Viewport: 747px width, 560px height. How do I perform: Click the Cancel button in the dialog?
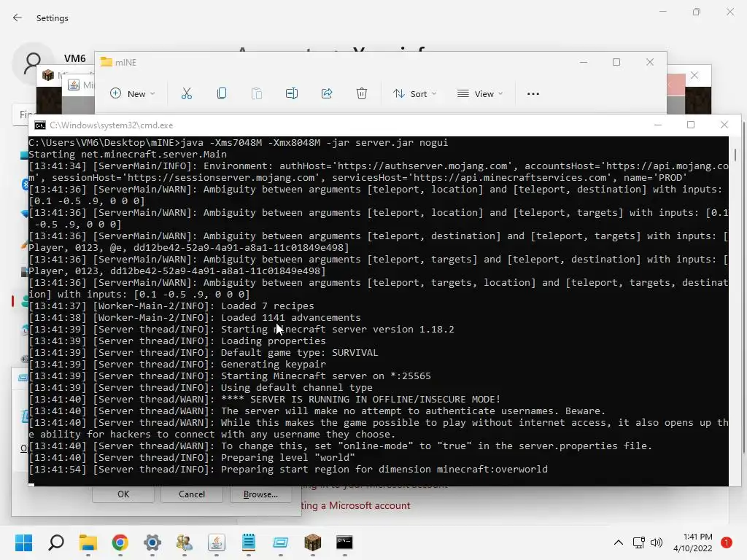pyautogui.click(x=192, y=494)
